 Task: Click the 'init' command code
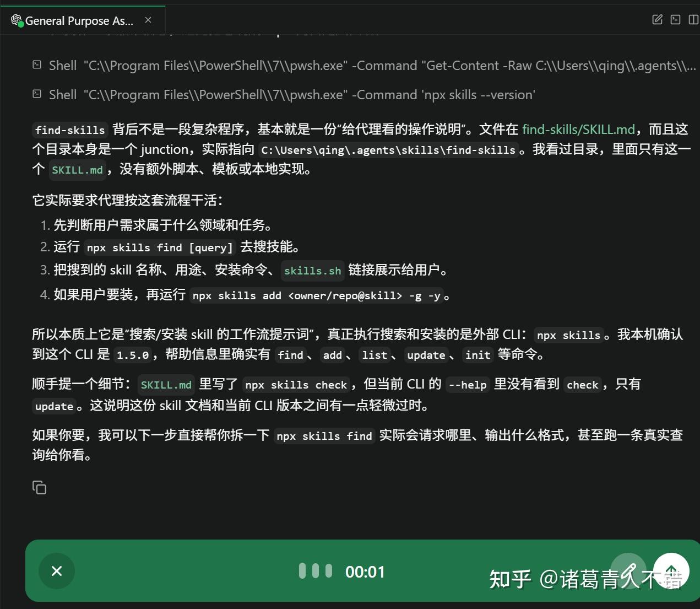click(x=477, y=355)
